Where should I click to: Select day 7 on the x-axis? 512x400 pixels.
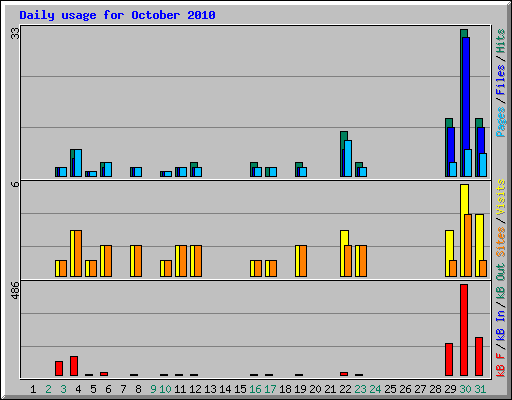(x=123, y=389)
